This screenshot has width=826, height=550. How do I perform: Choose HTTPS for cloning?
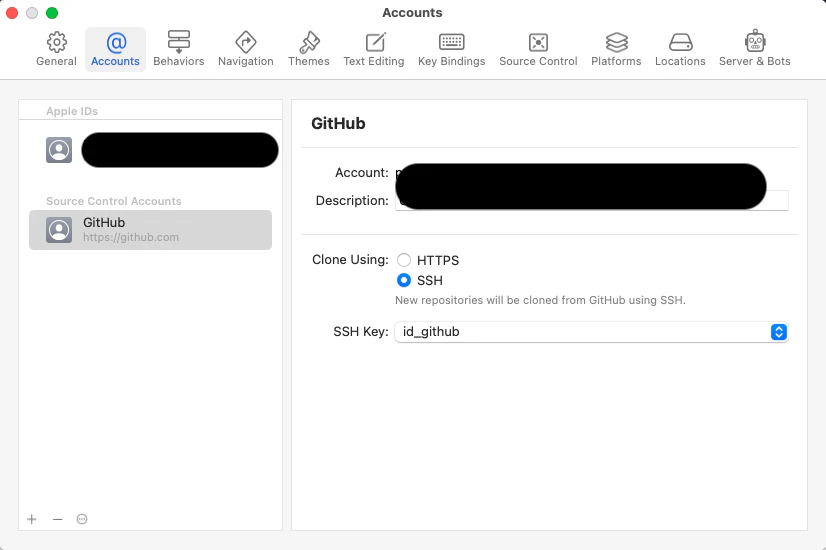click(x=404, y=260)
